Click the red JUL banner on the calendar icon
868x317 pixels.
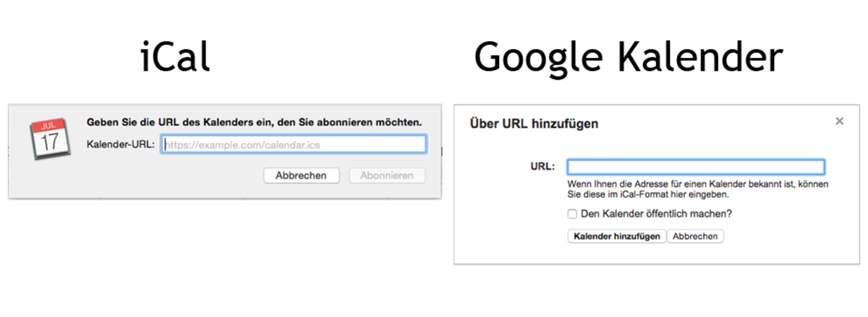pyautogui.click(x=48, y=127)
